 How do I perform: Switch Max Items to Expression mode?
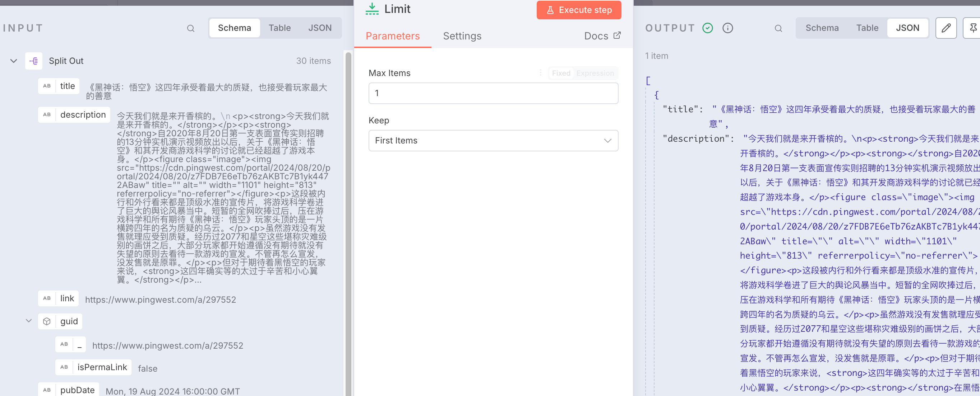[595, 73]
